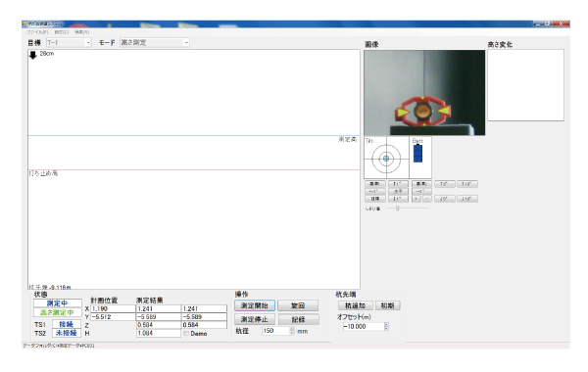Click the 初期 reset button
The height and width of the screenshot is (372, 588).
click(387, 305)
